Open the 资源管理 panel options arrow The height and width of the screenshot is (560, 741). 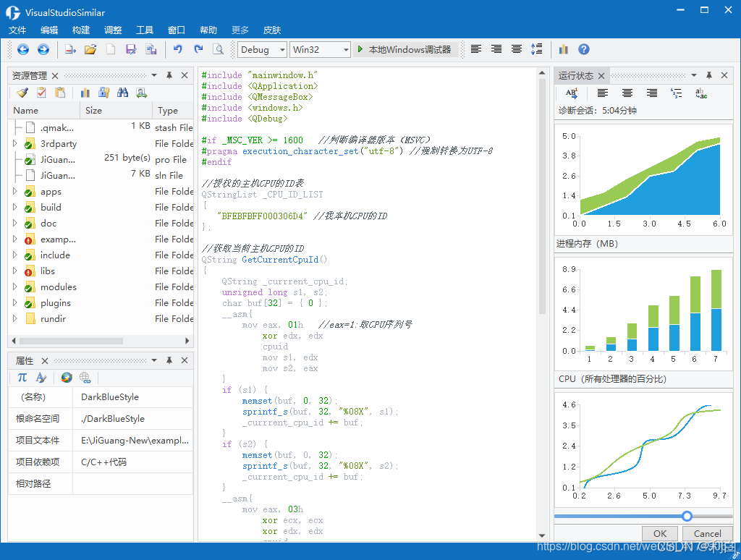click(154, 75)
